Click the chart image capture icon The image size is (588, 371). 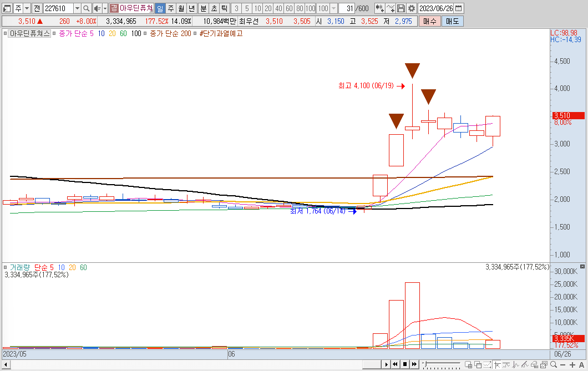544,365
